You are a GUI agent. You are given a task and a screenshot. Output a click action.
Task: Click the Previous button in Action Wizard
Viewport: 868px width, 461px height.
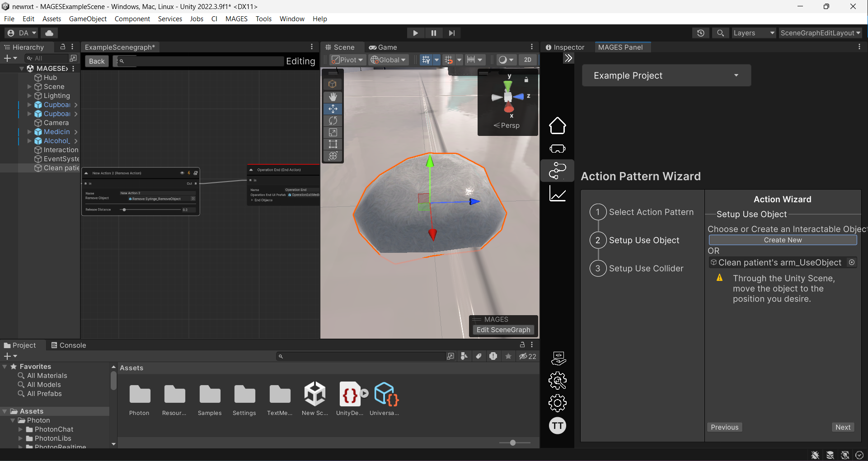click(x=724, y=427)
